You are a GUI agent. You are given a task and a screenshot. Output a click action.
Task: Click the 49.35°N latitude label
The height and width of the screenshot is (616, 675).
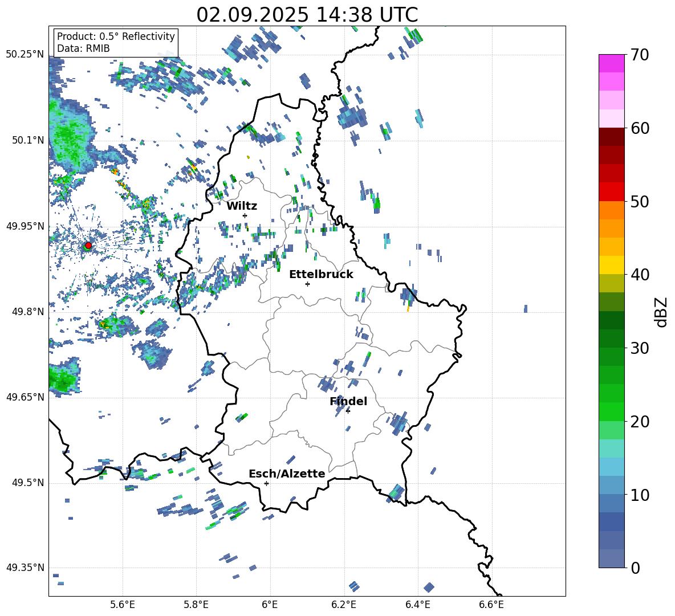click(25, 568)
